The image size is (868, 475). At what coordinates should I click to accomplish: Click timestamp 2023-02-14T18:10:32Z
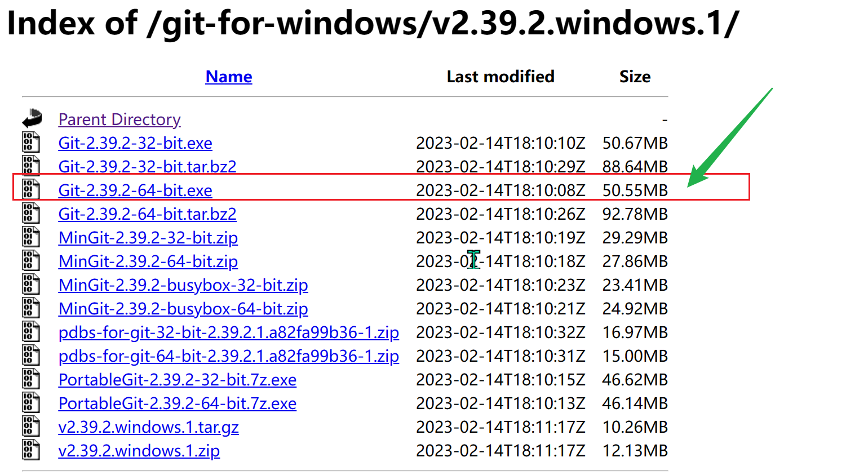(x=501, y=332)
